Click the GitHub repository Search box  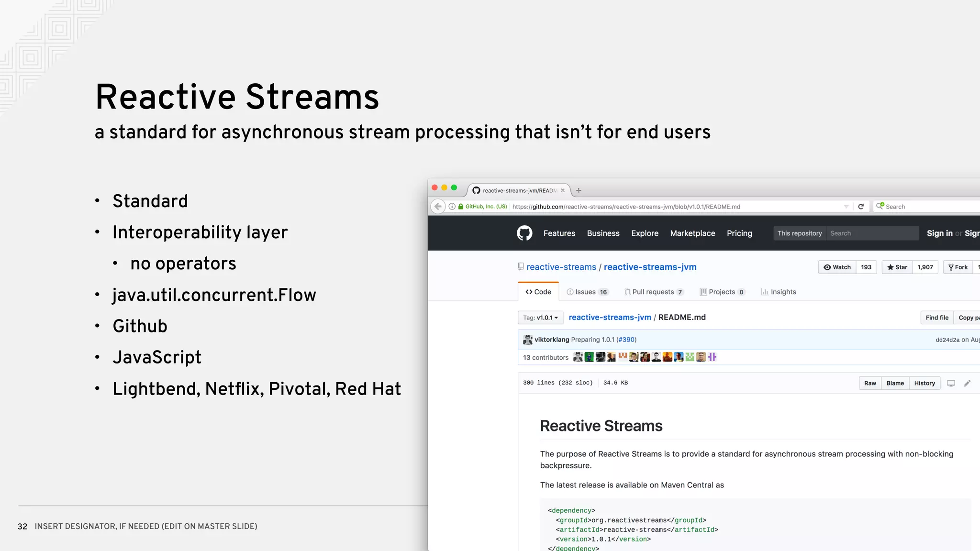coord(872,233)
